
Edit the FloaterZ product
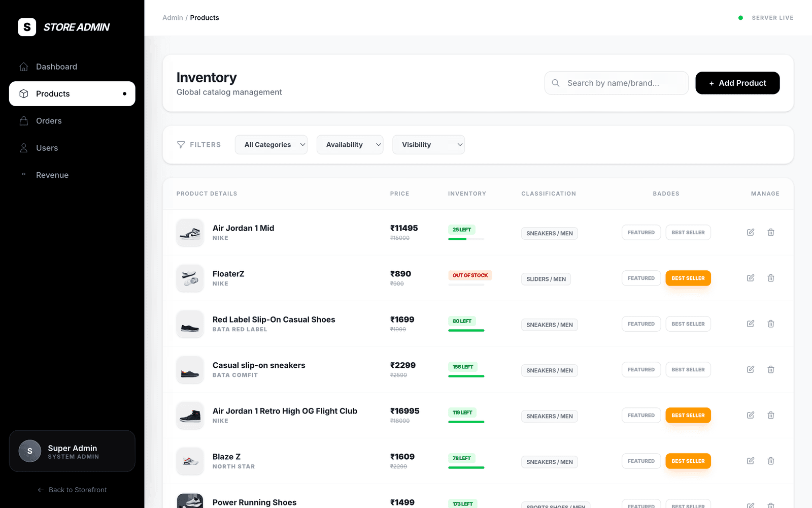(751, 278)
